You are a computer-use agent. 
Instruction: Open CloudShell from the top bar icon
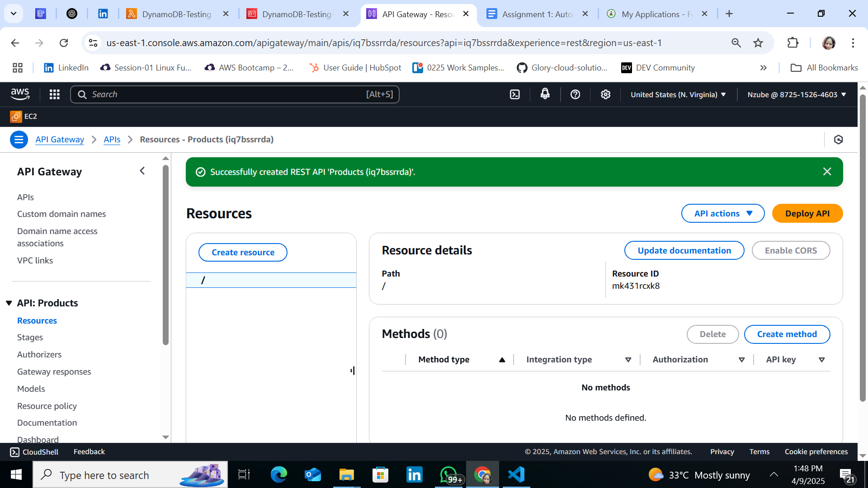[515, 94]
